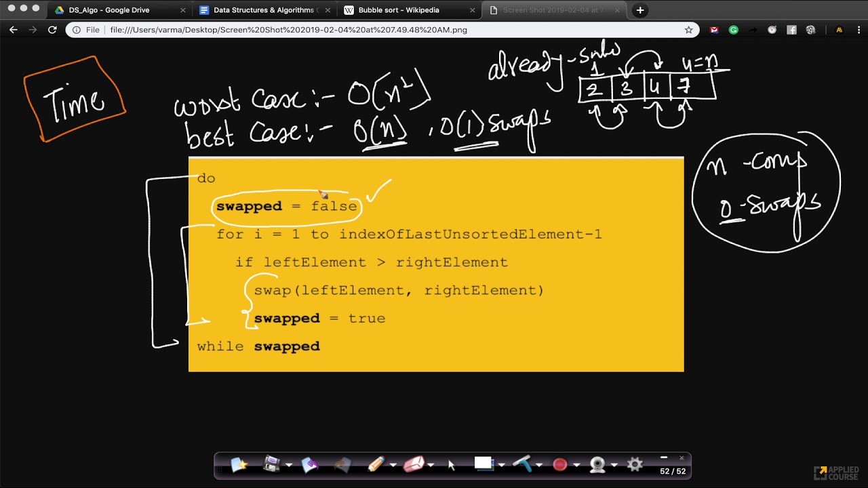Click the 'swap(leftElement, rightElement)' code line
The height and width of the screenshot is (488, 868).
pyautogui.click(x=399, y=290)
